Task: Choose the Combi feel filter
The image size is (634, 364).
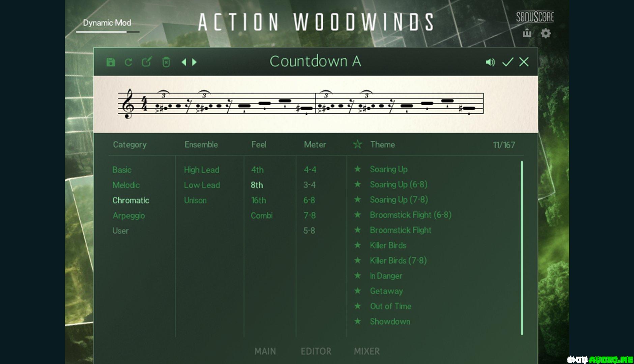Action: point(261,215)
